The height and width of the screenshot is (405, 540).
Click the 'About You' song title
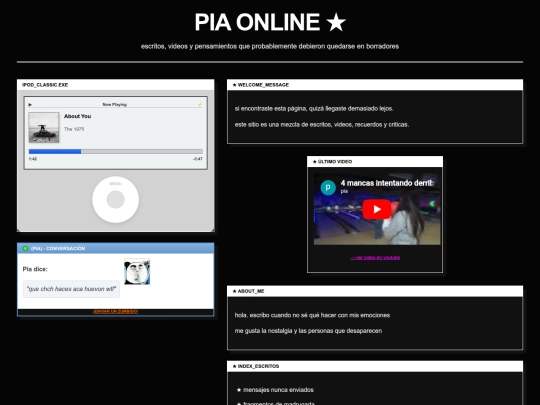click(77, 116)
